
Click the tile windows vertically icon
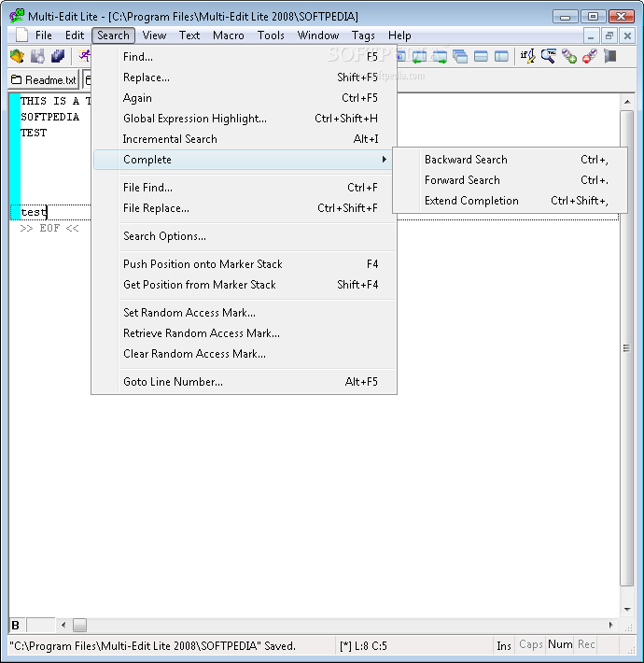pos(501,56)
